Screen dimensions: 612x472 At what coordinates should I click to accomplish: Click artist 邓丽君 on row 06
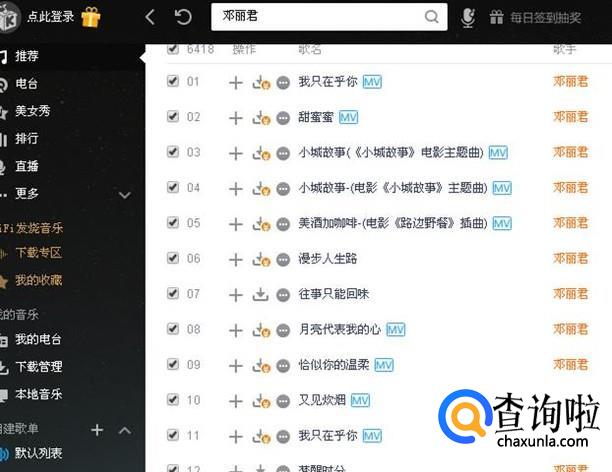click(x=570, y=258)
